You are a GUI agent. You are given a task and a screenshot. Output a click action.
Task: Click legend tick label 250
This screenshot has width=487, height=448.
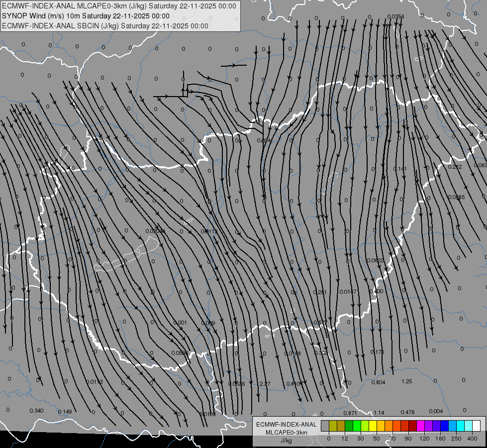(456, 439)
